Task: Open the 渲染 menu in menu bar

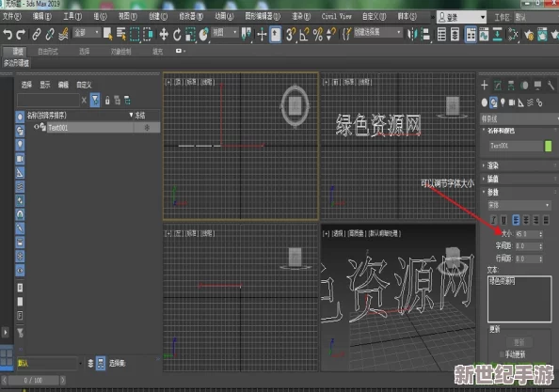Action: click(x=301, y=16)
